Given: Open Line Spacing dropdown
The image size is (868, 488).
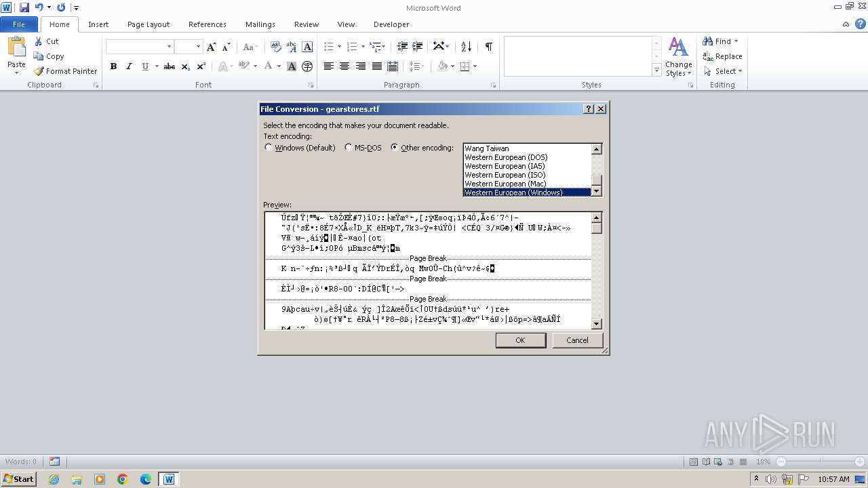Looking at the screenshot, I should pos(416,66).
